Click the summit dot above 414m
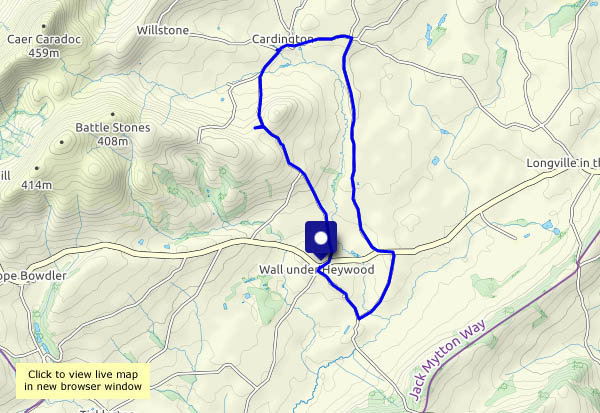The width and height of the screenshot is (600, 413). pos(37,168)
